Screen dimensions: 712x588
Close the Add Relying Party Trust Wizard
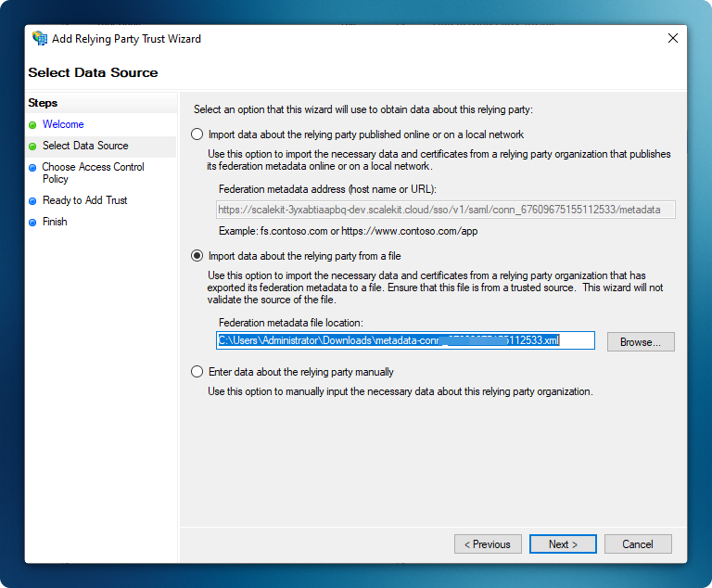(x=671, y=39)
